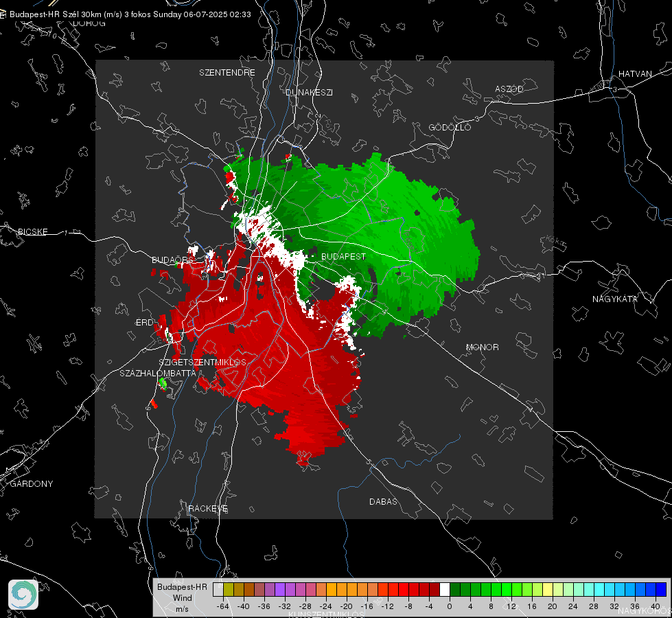Click the MONOR town label
The height and width of the screenshot is (618, 672).
(x=482, y=347)
